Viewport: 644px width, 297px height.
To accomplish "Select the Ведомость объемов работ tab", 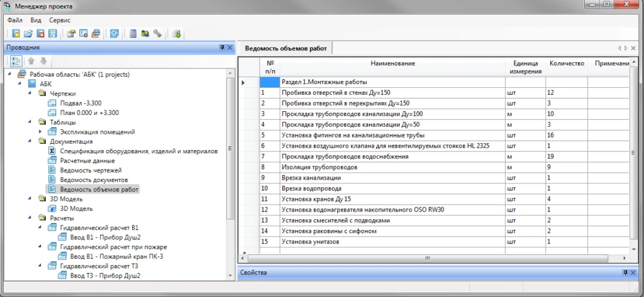I will (286, 48).
